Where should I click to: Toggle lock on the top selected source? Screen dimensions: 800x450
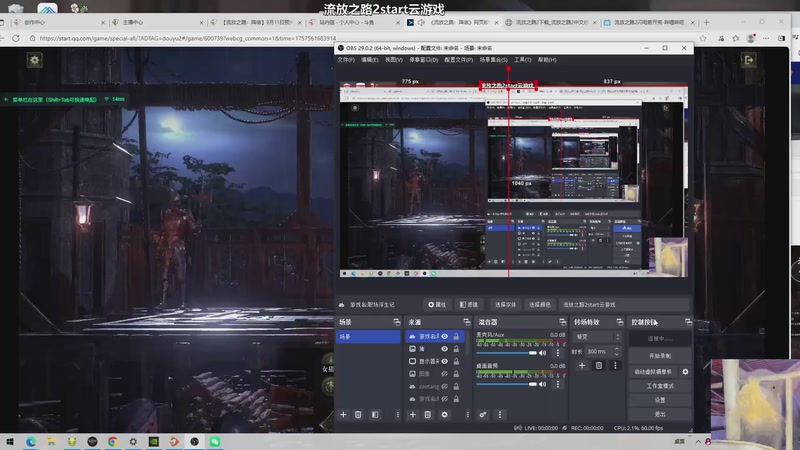click(456, 336)
